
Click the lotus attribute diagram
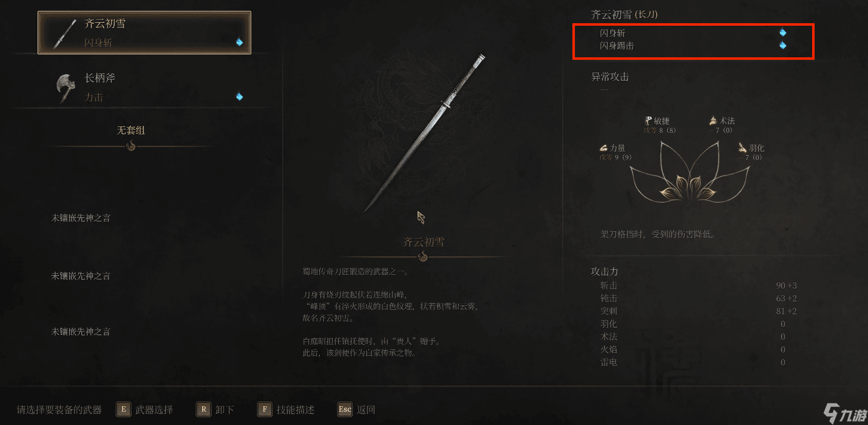tap(690, 172)
